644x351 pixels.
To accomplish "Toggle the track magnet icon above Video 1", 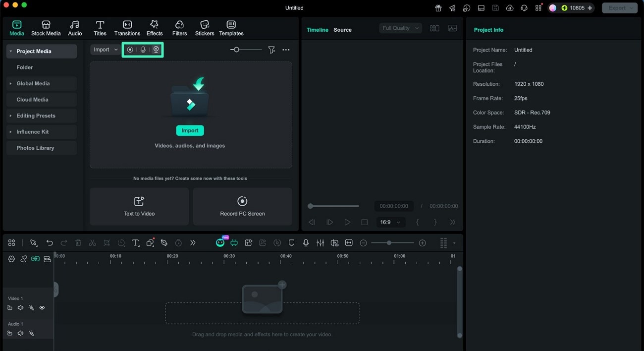I will (x=47, y=259).
